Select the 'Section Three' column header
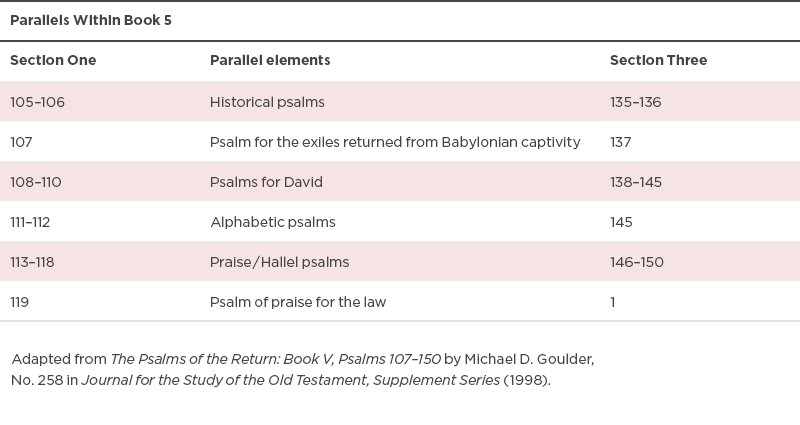Viewport: 800px width, 425px height. point(659,60)
